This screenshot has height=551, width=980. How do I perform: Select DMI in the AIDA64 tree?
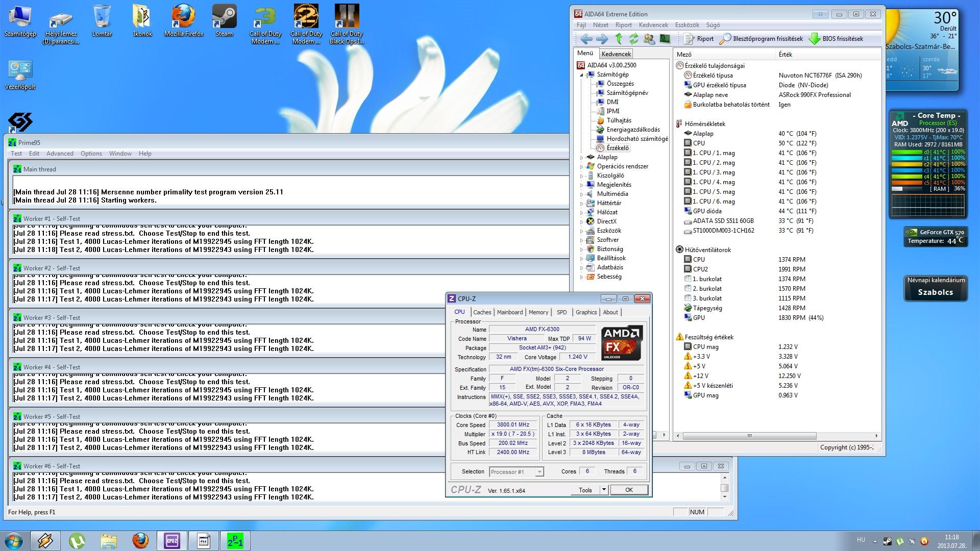tap(612, 102)
